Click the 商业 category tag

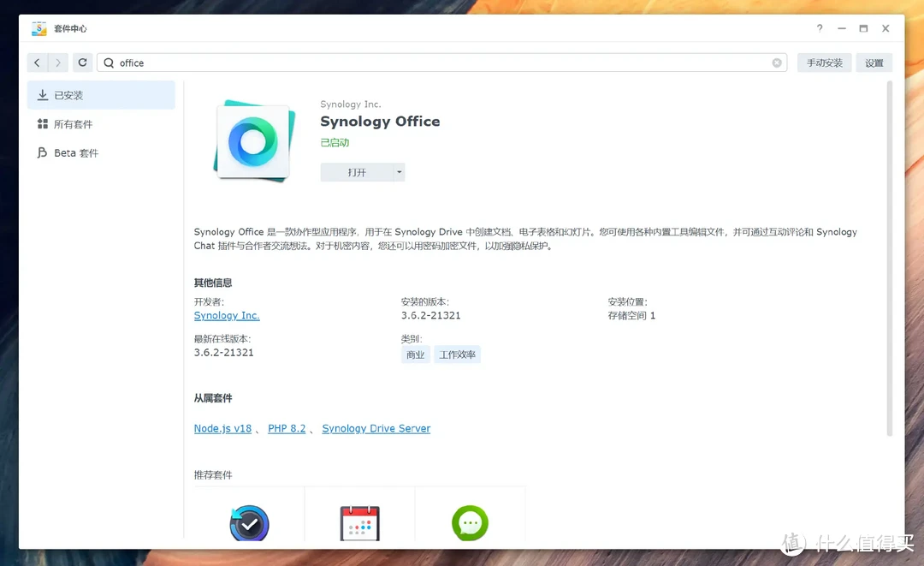coord(416,354)
